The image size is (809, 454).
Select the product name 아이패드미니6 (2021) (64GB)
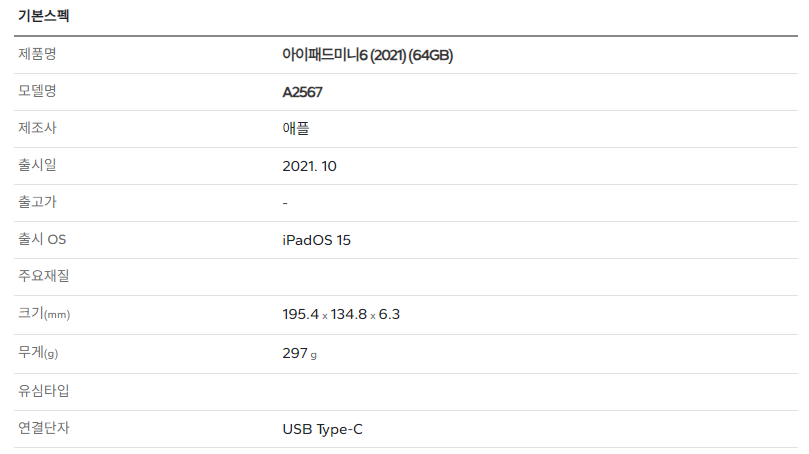click(x=367, y=55)
